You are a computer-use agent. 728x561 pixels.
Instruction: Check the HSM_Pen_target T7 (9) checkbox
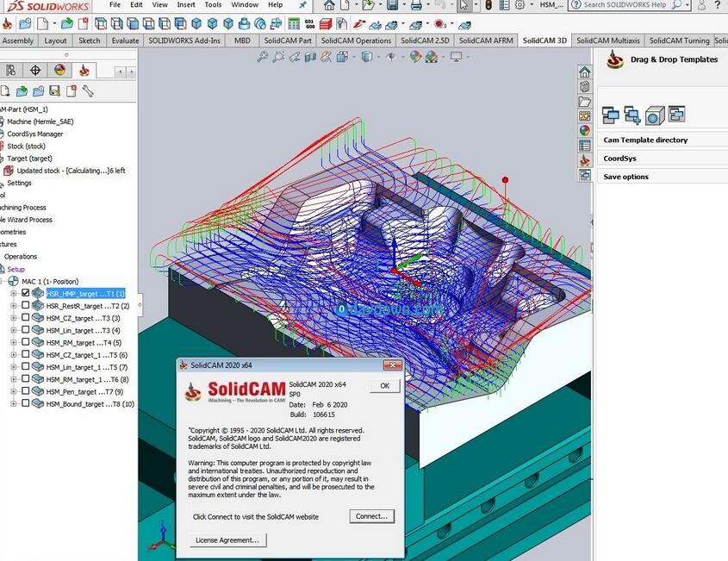tap(26, 391)
